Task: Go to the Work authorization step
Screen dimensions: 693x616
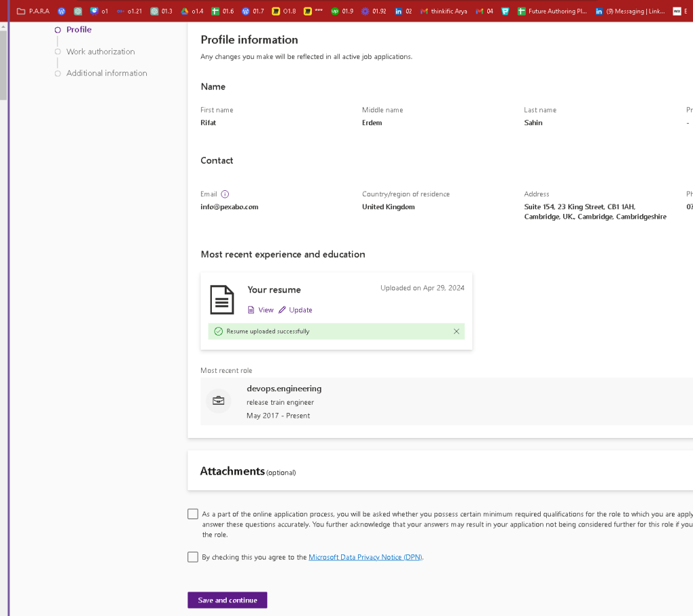Action: coord(95,51)
